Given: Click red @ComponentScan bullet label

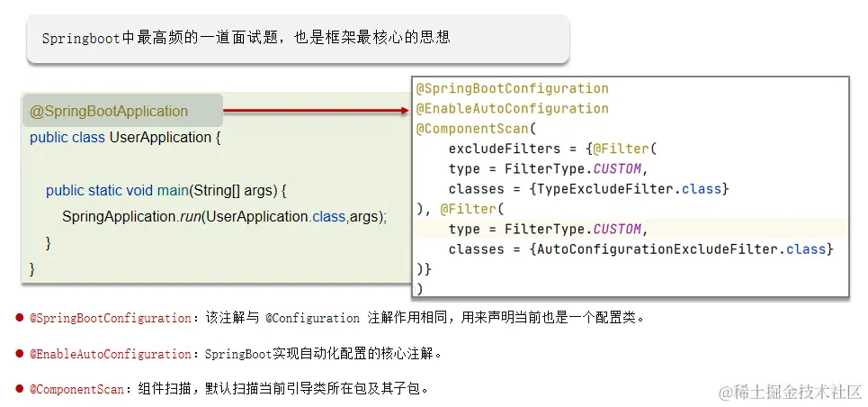Looking at the screenshot, I should pyautogui.click(x=76, y=389).
